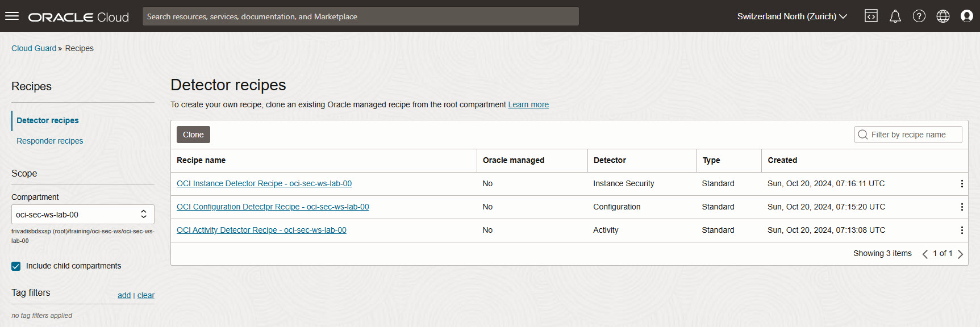Viewport: 980px width, 327px height.
Task: Click the Created column header
Action: point(782,160)
